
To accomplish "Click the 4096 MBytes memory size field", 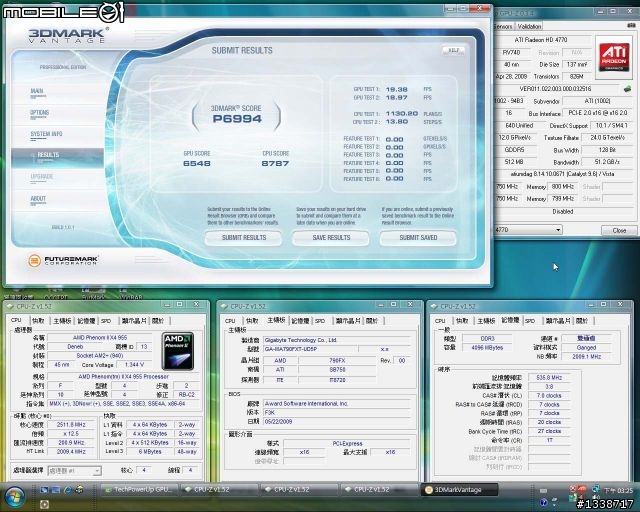I will [487, 347].
